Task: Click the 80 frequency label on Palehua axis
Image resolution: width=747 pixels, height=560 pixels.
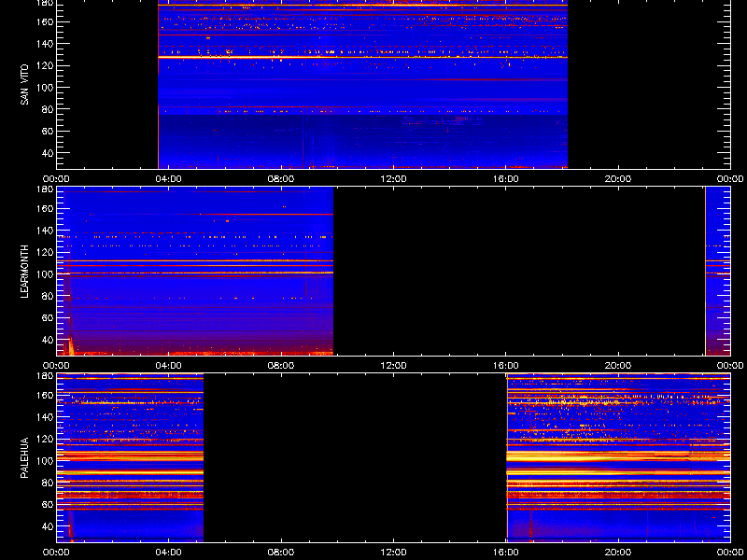Action: (49, 483)
